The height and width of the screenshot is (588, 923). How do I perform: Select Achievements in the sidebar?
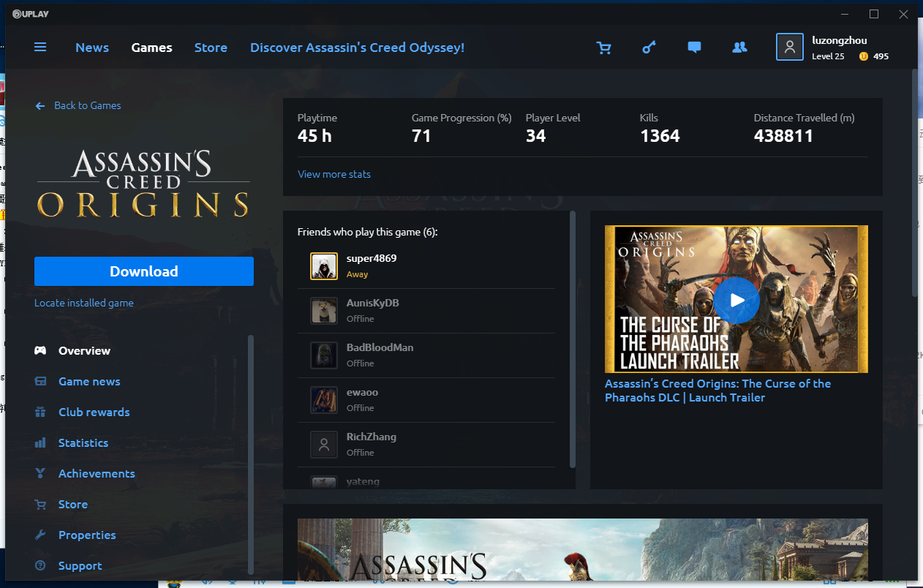point(97,473)
